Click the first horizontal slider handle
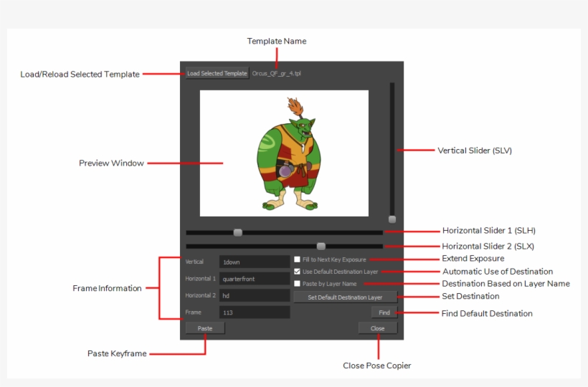 coord(238,233)
